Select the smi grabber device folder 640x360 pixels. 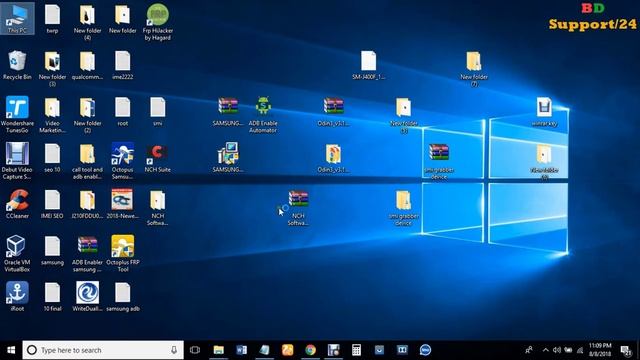(403, 208)
